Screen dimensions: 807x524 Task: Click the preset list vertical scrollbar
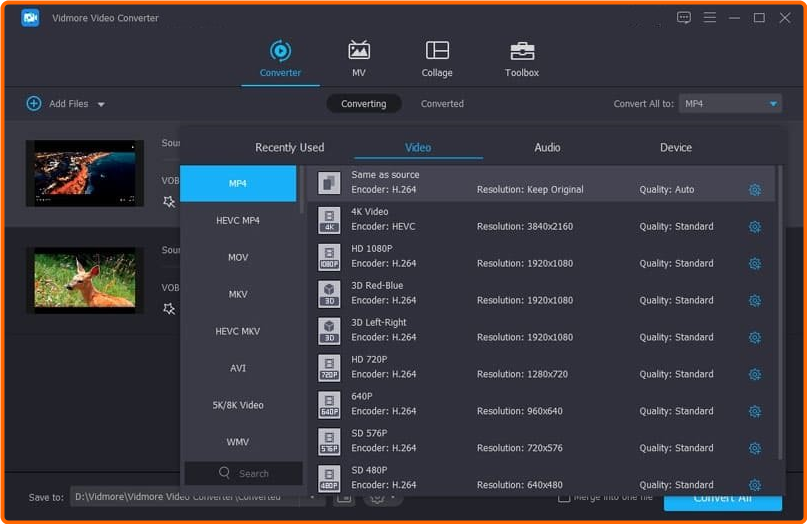pos(780,312)
